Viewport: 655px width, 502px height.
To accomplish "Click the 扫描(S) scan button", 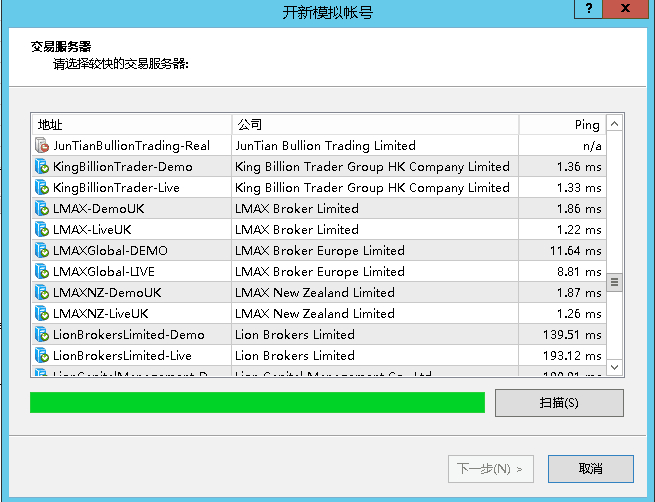I will [x=559, y=403].
